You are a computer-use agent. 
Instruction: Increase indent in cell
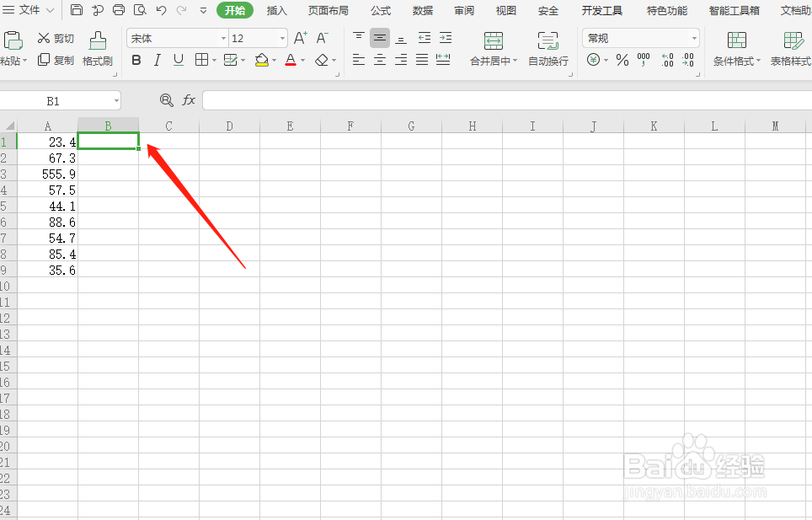coord(446,38)
